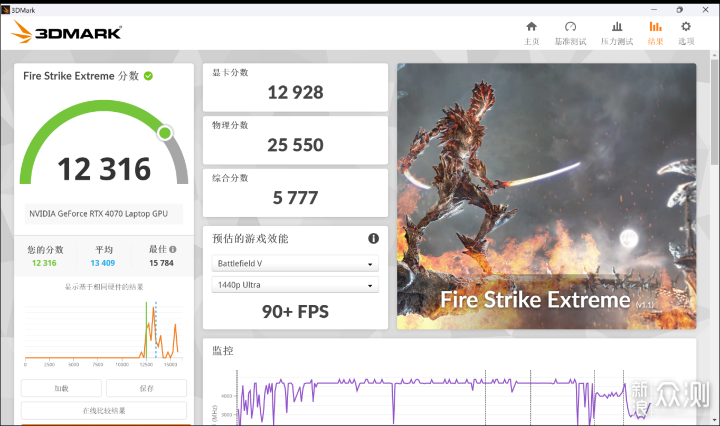This screenshot has height=426, width=720.
Task: Expand the Battlefield V game dropdown
Action: pos(295,263)
